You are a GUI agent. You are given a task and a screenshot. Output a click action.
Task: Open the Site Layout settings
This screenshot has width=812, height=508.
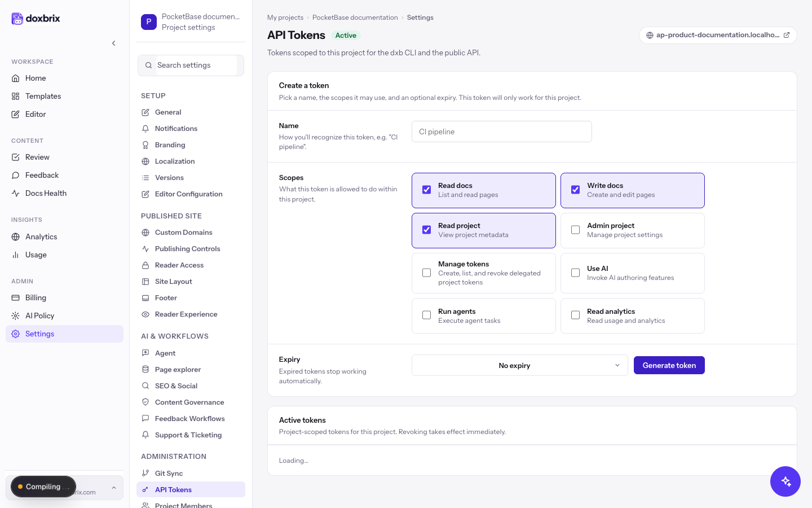coord(191,282)
